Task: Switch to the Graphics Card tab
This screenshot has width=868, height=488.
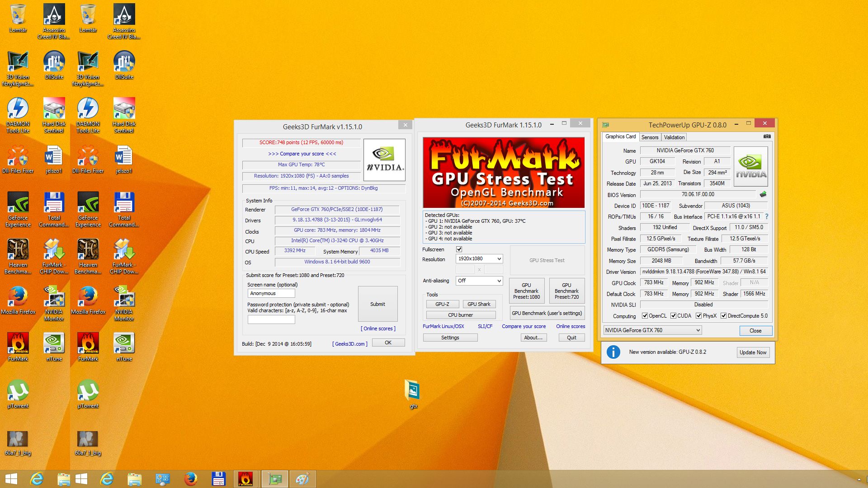Action: (x=620, y=136)
